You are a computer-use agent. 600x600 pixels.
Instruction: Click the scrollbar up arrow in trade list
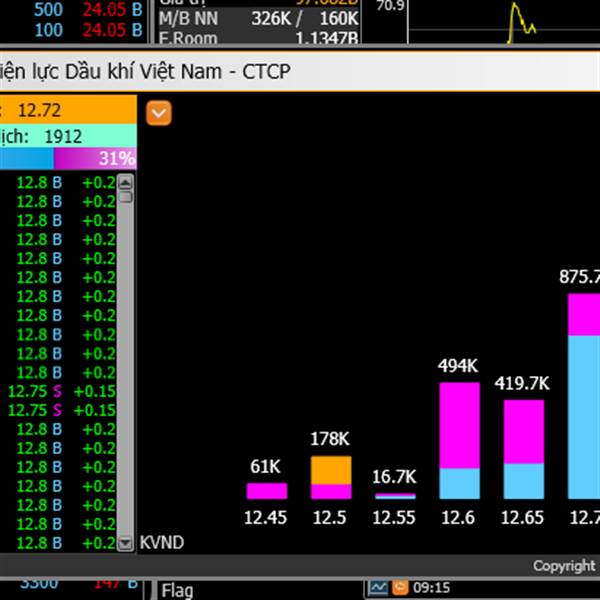pos(125,183)
